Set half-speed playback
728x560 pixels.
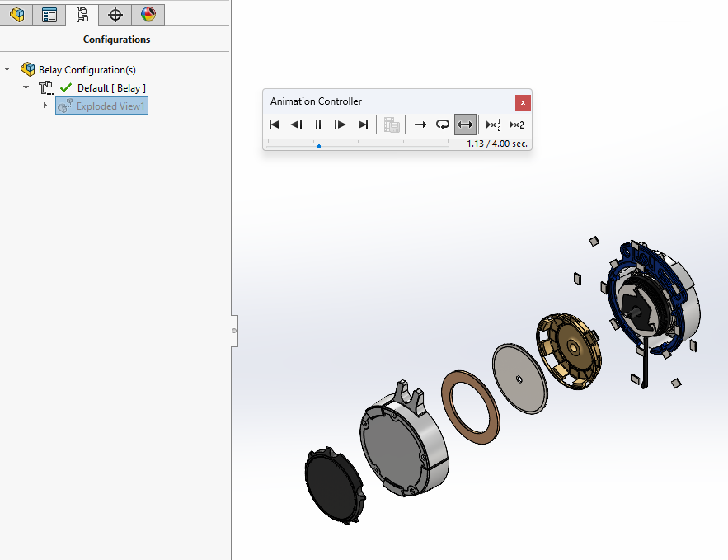tap(494, 125)
